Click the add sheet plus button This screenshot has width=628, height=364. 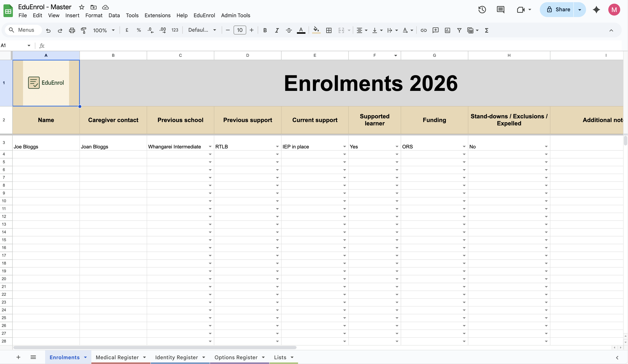[x=18, y=357]
